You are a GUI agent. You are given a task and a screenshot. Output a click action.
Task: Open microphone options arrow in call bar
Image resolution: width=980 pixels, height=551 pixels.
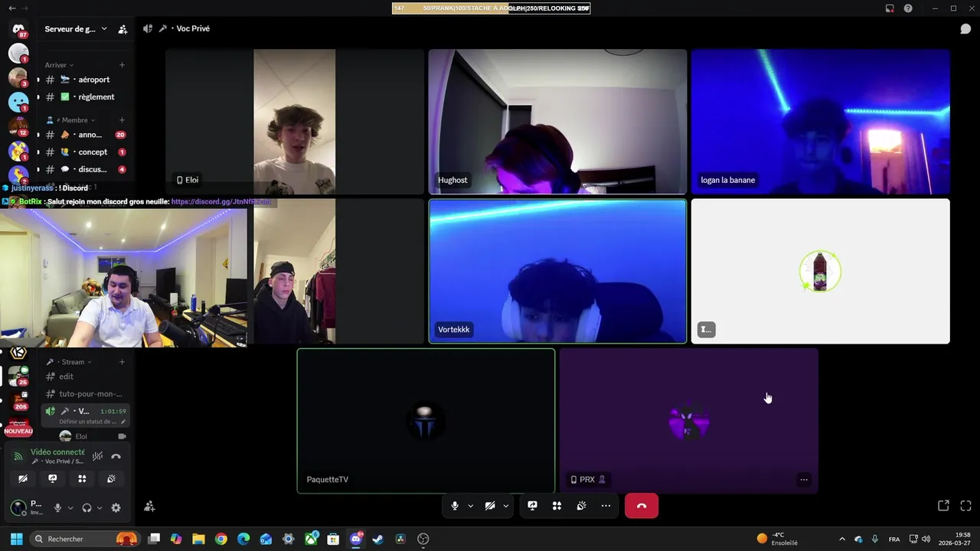pyautogui.click(x=470, y=506)
